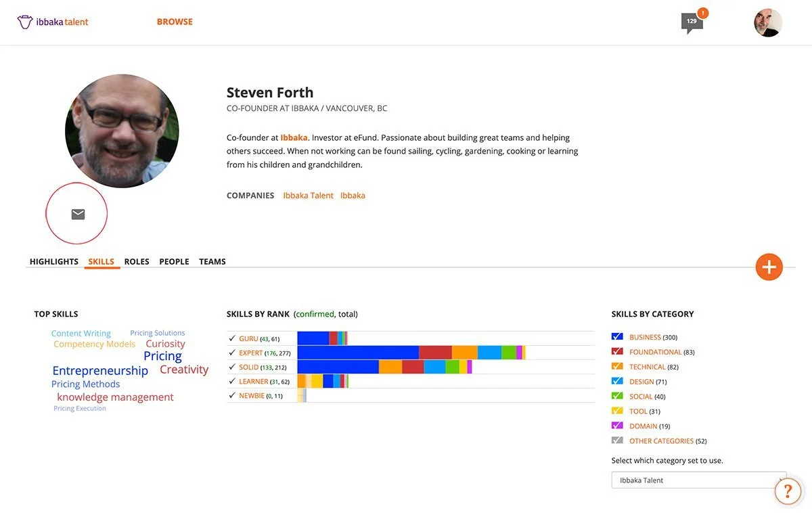Image resolution: width=812 pixels, height=513 pixels.
Task: Click the knowledge management skill
Action: 115,397
